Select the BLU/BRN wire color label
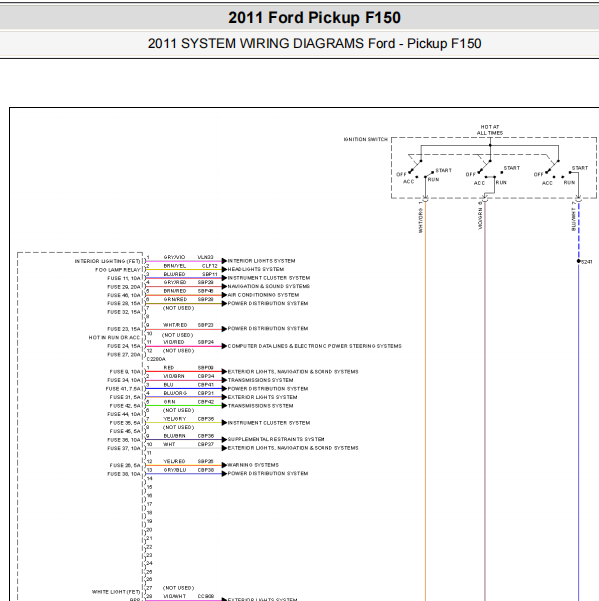The image size is (599, 601). point(174,436)
